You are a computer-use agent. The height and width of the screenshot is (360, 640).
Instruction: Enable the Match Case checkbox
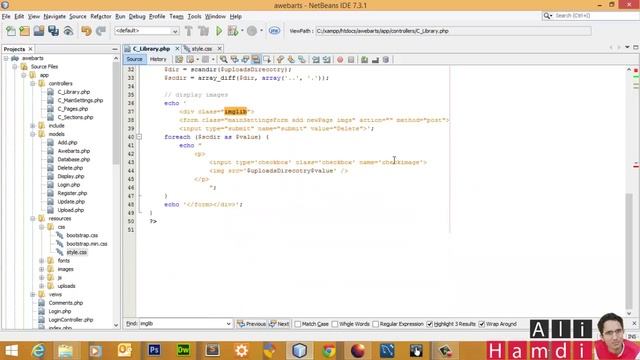(298, 324)
